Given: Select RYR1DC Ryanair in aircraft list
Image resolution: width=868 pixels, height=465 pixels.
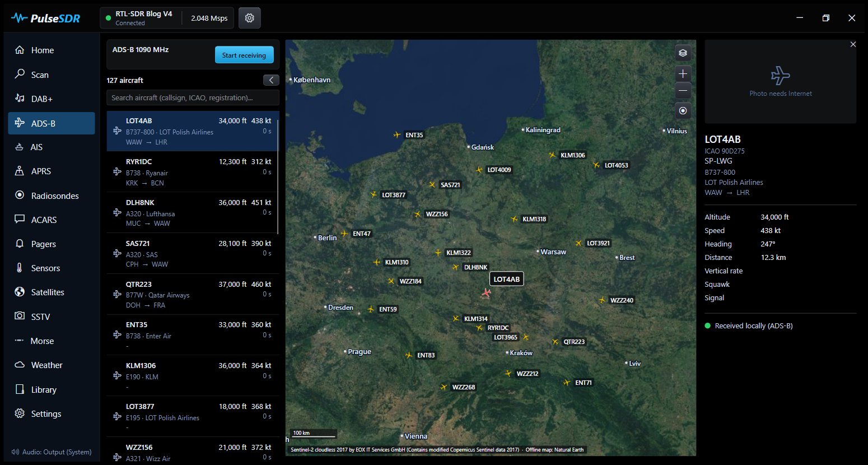Looking at the screenshot, I should point(192,172).
